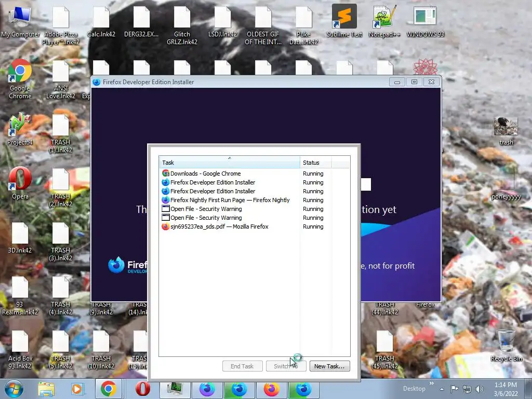The width and height of the screenshot is (532, 399).
Task: Open Action Center flag tray icon
Action: pyautogui.click(x=454, y=389)
